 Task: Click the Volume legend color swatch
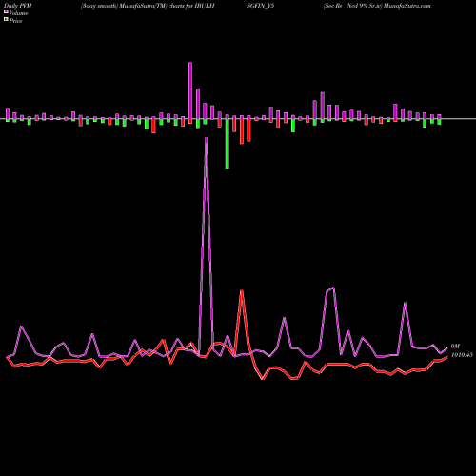6,12
